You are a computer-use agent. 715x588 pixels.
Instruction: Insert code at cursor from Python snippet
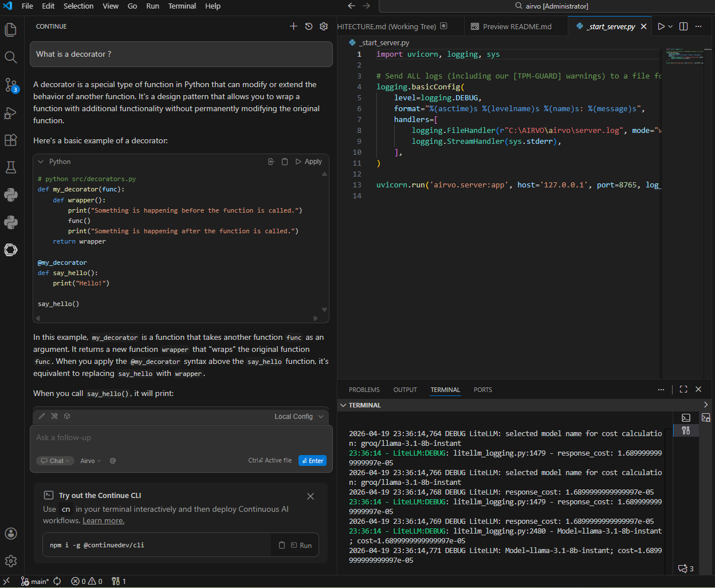(271, 162)
